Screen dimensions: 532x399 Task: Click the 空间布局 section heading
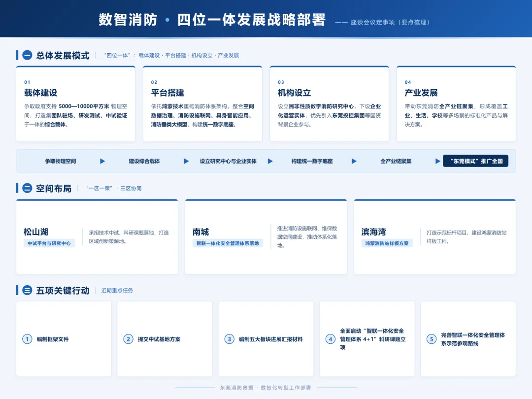tap(54, 188)
